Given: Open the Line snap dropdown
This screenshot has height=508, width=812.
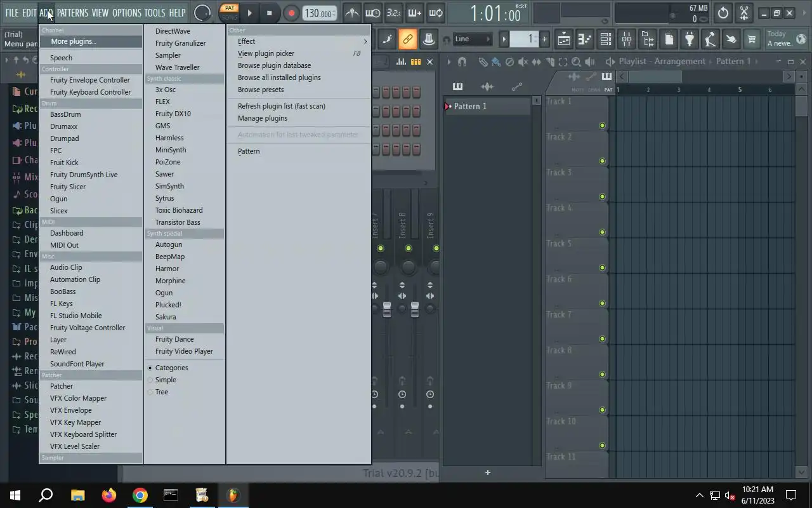Looking at the screenshot, I should (x=473, y=39).
